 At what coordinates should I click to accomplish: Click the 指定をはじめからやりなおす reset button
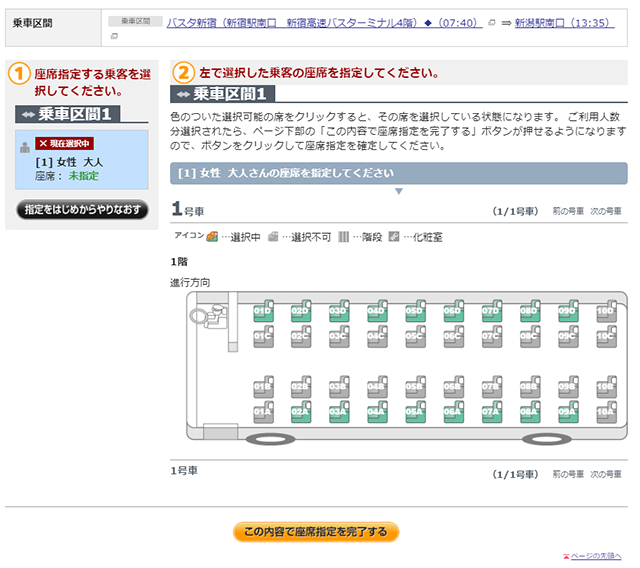pyautogui.click(x=77, y=210)
